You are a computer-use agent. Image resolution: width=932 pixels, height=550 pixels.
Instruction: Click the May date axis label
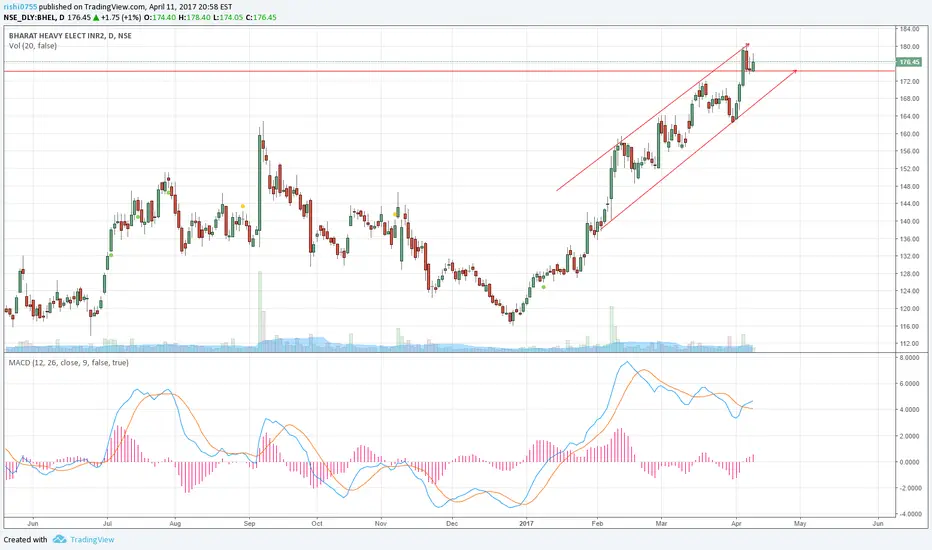tap(800, 524)
